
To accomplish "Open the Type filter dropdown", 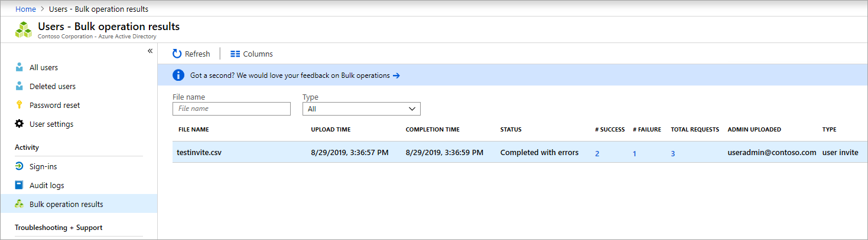I will 361,109.
